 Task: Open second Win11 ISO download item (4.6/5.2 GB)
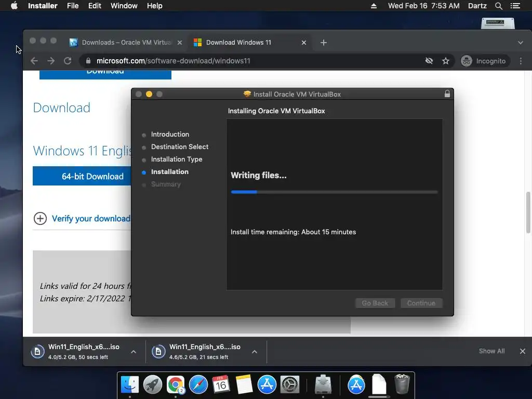coord(200,351)
